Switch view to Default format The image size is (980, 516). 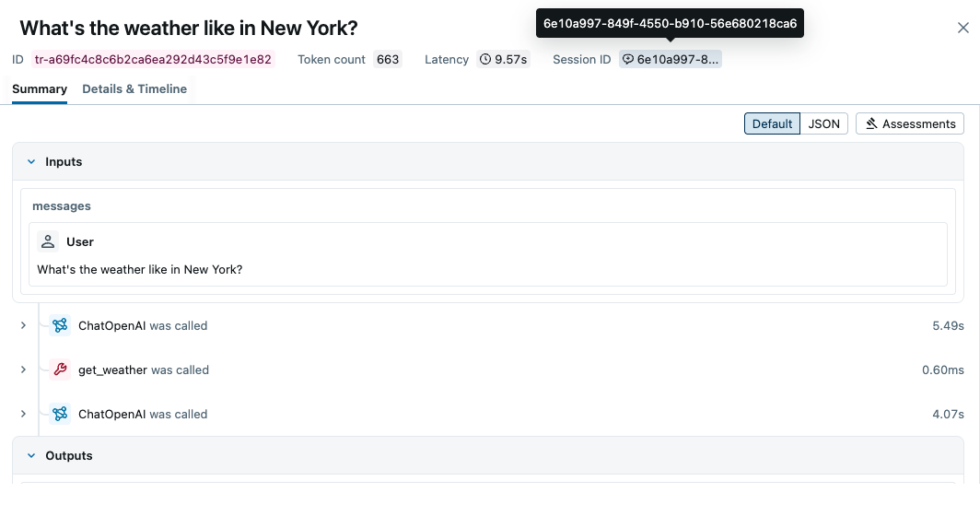(x=772, y=123)
